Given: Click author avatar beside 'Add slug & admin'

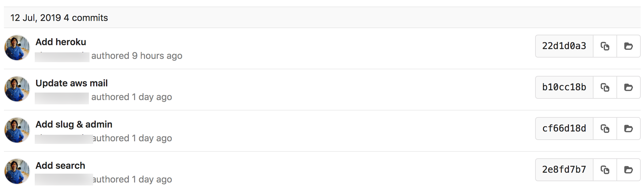Looking at the screenshot, I should (x=17, y=130).
